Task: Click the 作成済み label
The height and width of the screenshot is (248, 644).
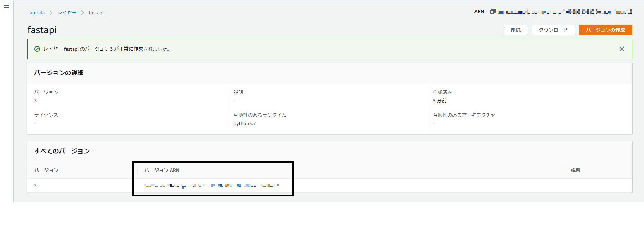Action: (x=443, y=92)
